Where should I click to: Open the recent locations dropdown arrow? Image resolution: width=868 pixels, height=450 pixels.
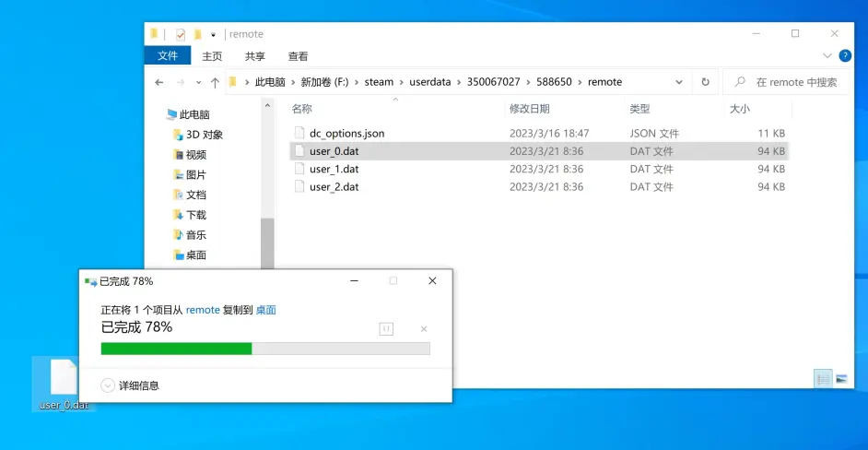coord(198,82)
